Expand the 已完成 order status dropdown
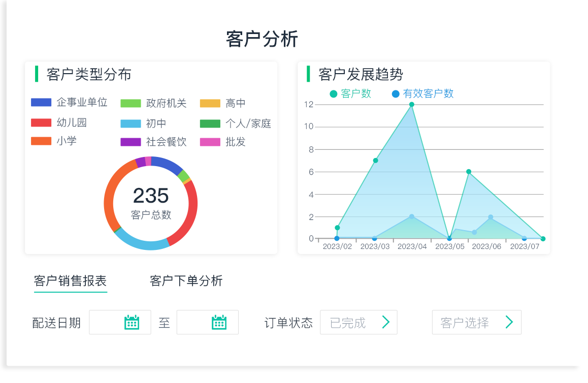Viewport: 588px width, 383px height. [358, 322]
